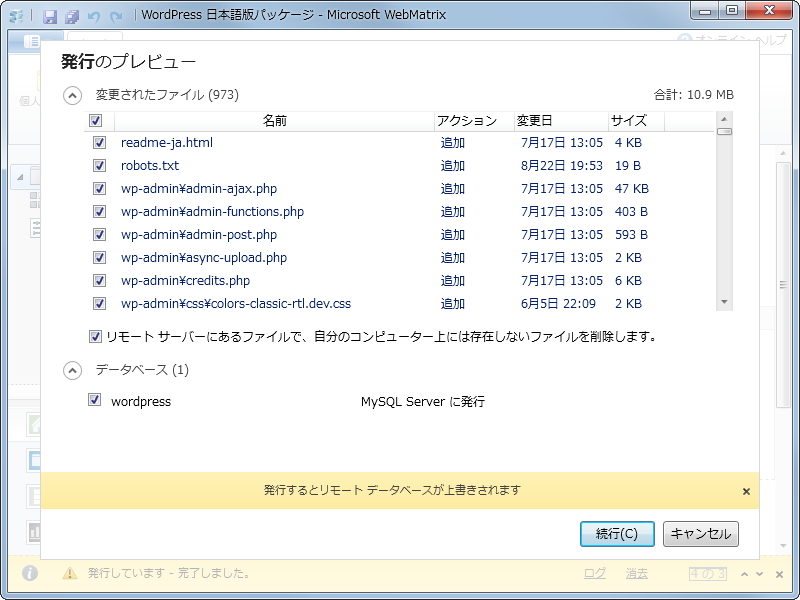This screenshot has height=600, width=800.
Task: Click the file list scrollbar down arrow
Action: pyautogui.click(x=723, y=302)
